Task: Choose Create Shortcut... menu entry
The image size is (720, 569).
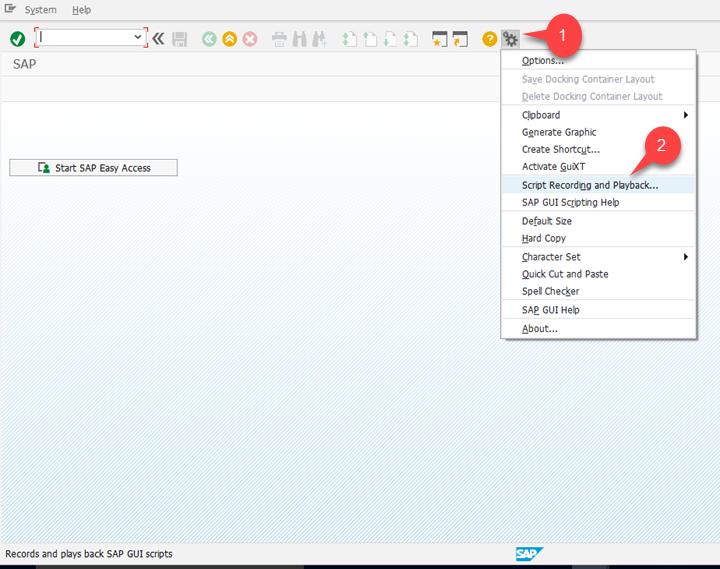Action: tap(598, 149)
